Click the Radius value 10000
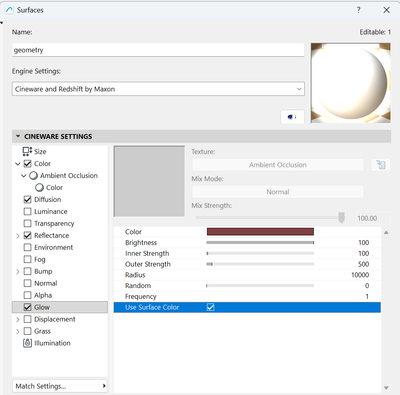 coord(360,275)
